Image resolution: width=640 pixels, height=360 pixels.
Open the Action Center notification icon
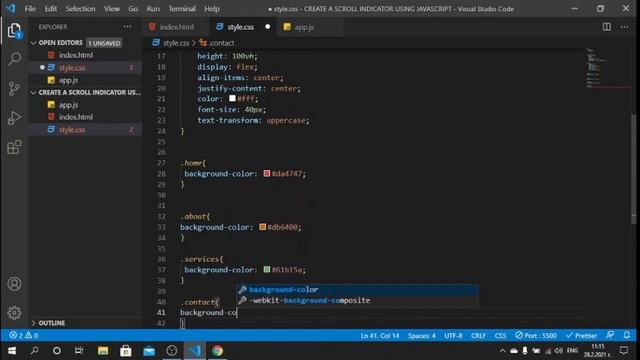624,351
